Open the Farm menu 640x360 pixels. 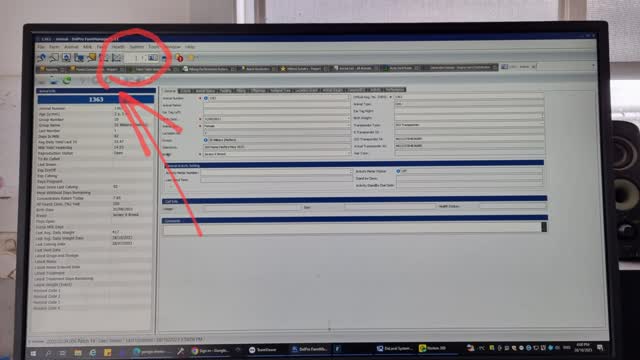click(54, 47)
